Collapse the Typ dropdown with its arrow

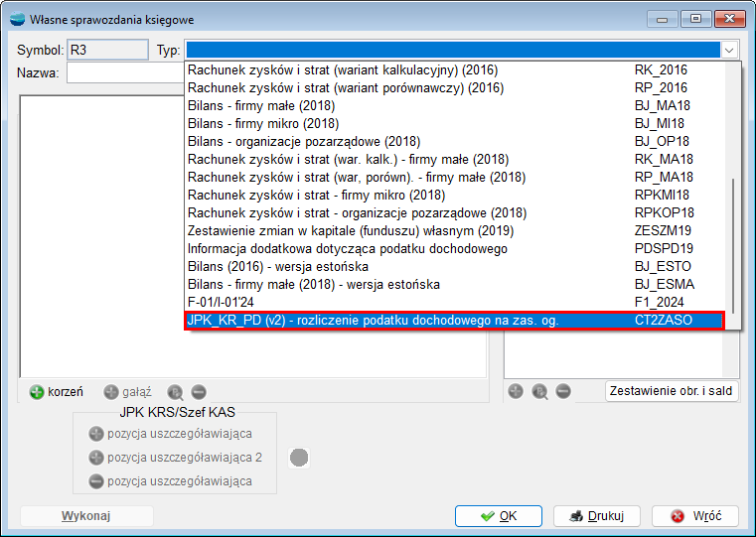pos(730,50)
